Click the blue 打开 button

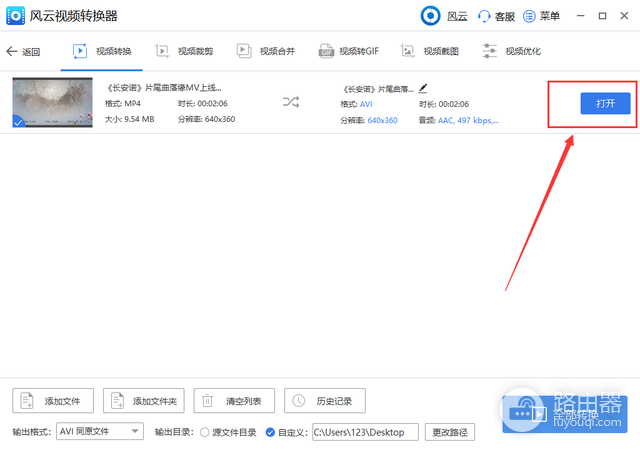tap(605, 103)
